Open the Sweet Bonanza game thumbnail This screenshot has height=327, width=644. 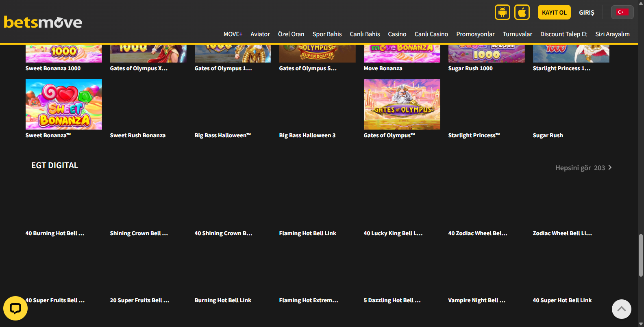click(64, 104)
